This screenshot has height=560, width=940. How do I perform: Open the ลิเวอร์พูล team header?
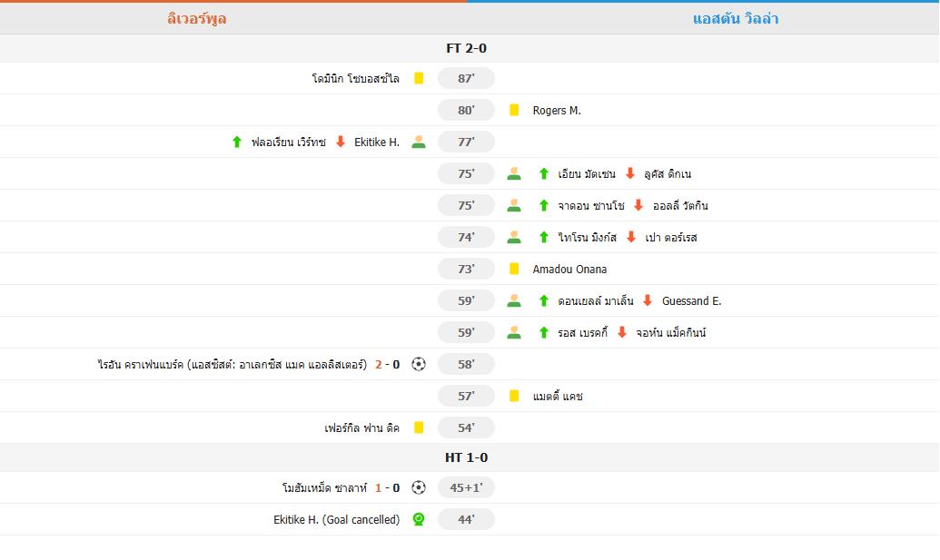pyautogui.click(x=197, y=18)
